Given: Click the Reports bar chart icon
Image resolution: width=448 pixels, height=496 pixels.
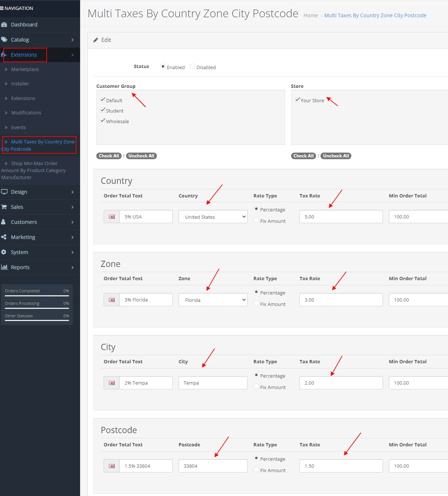Looking at the screenshot, I should pos(4,267).
